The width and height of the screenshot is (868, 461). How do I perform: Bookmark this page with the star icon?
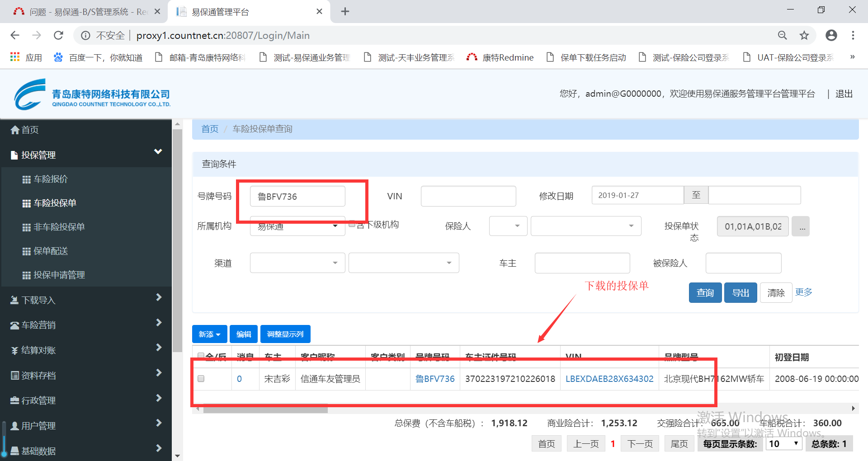(804, 35)
